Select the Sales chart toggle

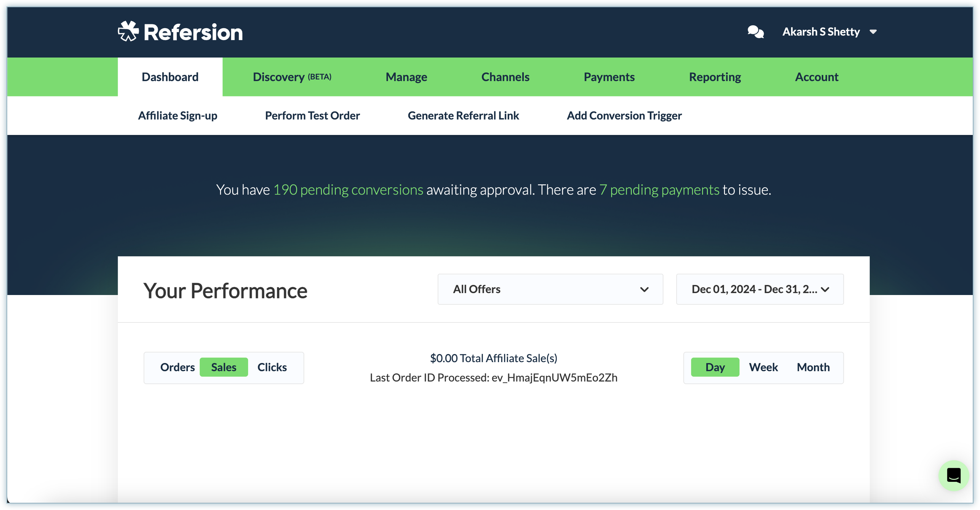click(x=224, y=367)
